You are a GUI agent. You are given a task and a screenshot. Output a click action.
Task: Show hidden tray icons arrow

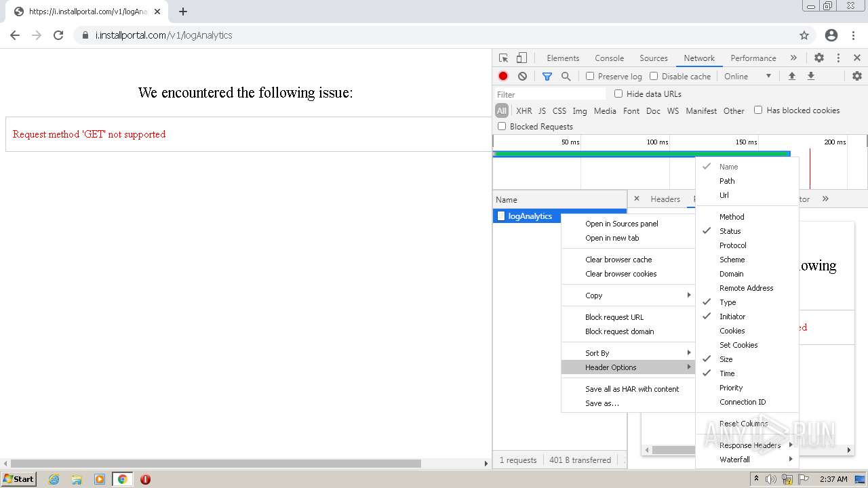point(756,479)
